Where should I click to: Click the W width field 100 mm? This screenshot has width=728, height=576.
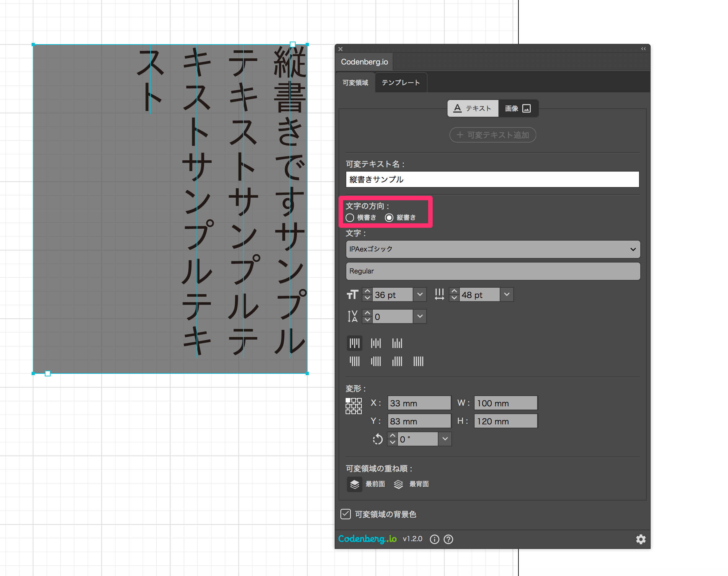[506, 403]
